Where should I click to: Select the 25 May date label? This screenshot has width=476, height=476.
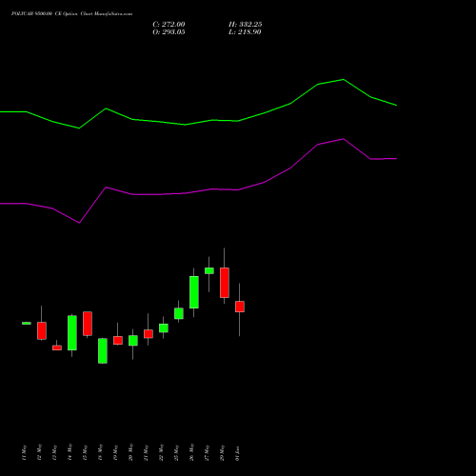[176, 453]
